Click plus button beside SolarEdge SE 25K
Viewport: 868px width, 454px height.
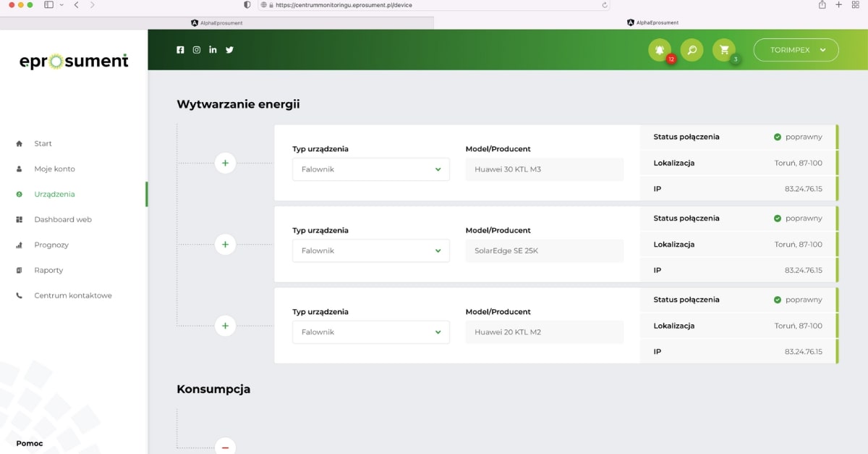(x=225, y=245)
